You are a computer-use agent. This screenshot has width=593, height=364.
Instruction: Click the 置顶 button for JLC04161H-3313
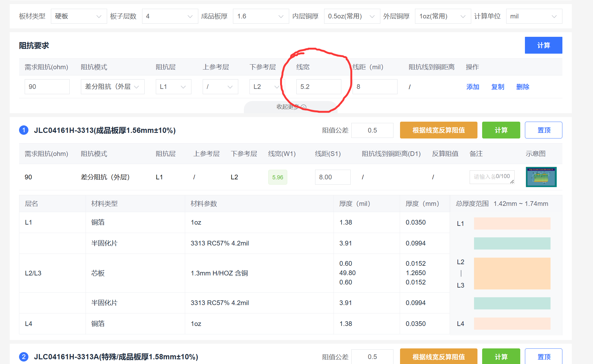pos(543,130)
